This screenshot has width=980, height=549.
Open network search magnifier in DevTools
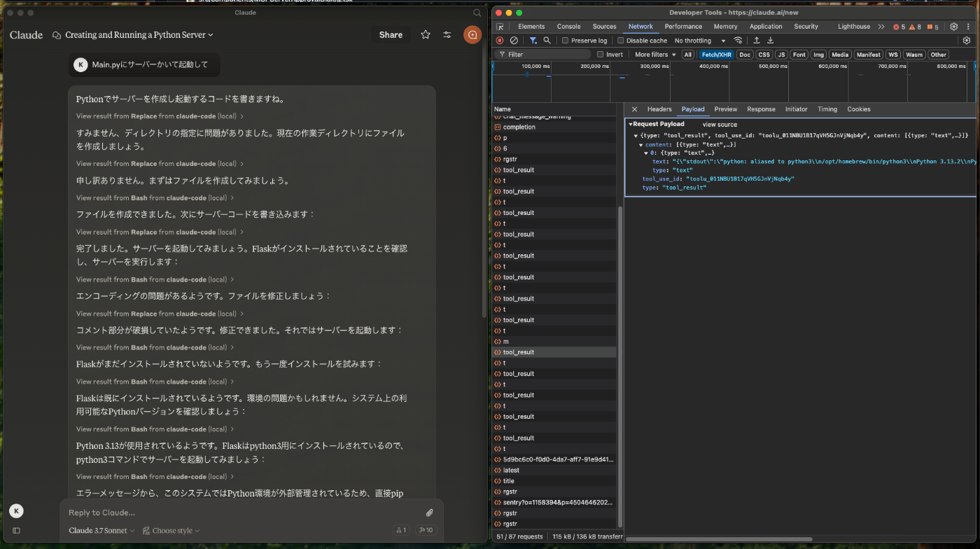point(547,41)
